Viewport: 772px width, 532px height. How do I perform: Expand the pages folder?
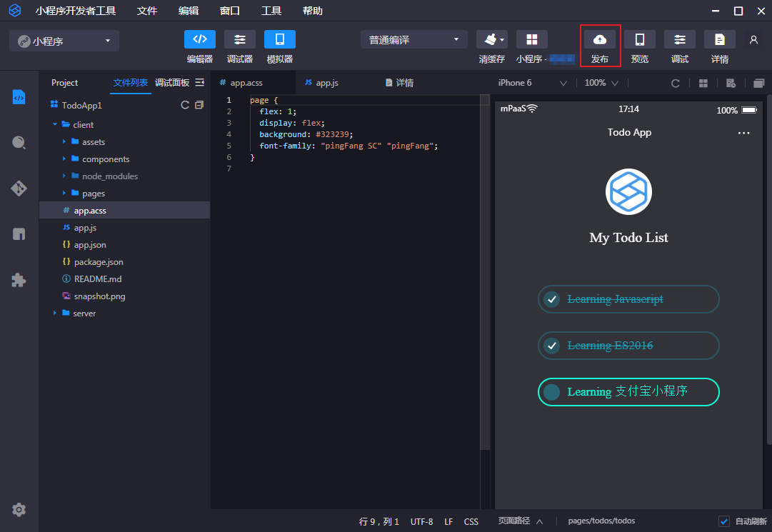pyautogui.click(x=64, y=194)
